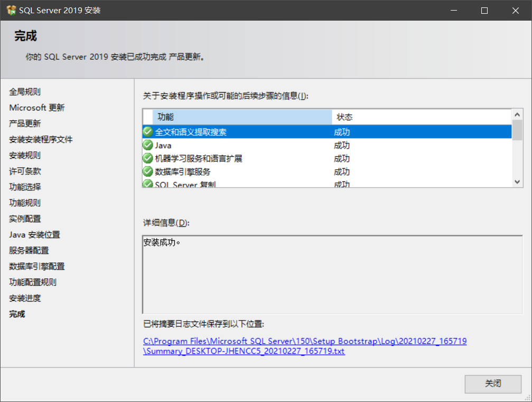Screen dimensions: 532x402
Task: Click the green check icon beside 全文和语义提取搜索
Action: 147,132
